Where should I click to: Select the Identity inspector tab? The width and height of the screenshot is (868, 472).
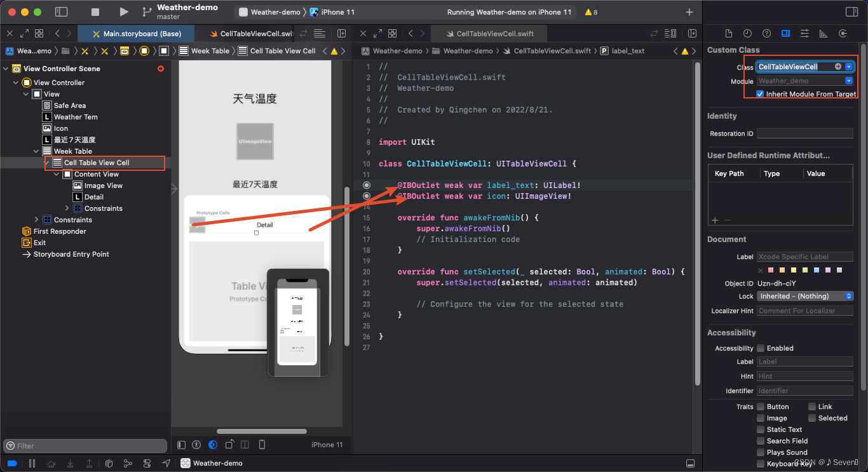coord(785,33)
